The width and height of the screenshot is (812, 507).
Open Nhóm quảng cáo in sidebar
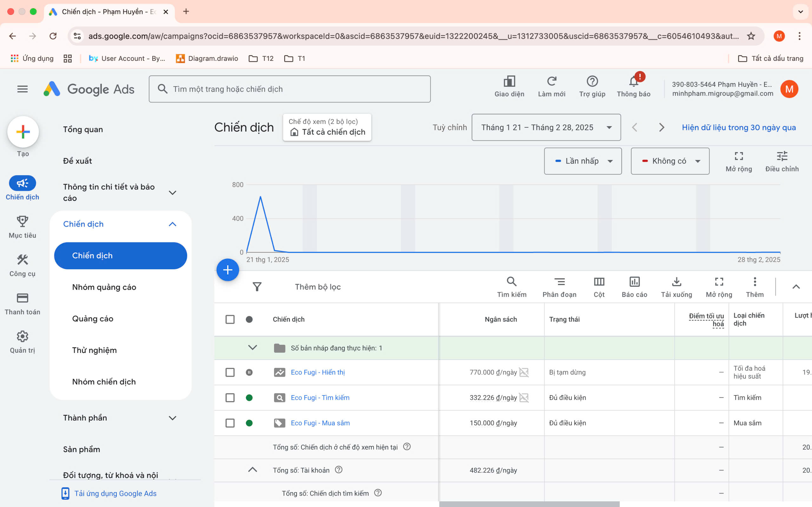[x=104, y=287]
